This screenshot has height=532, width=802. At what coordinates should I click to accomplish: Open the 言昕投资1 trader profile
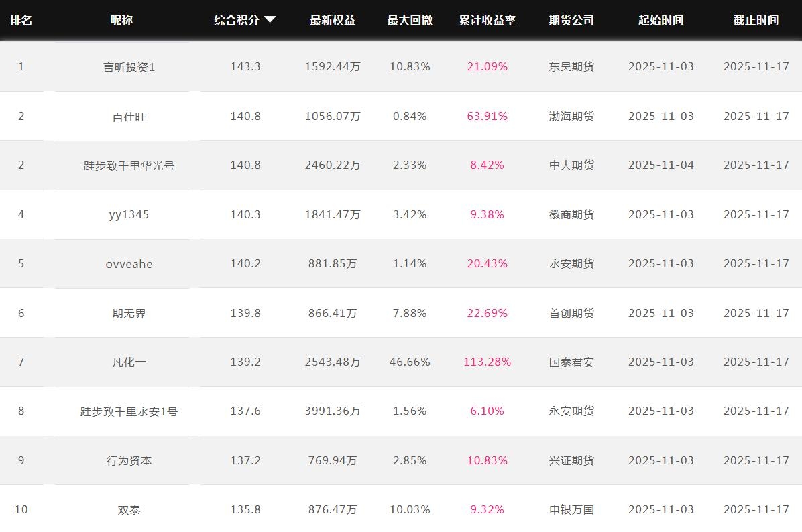point(129,67)
